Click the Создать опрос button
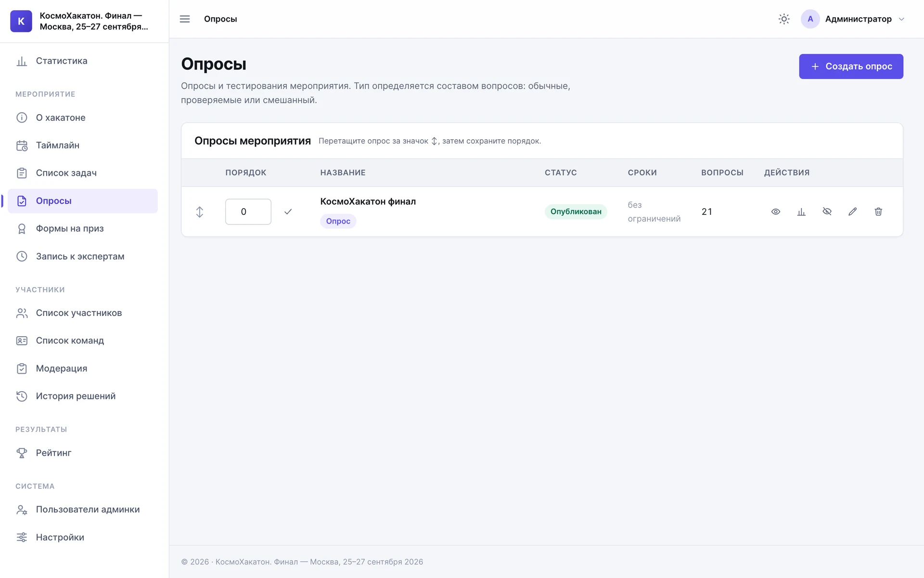This screenshot has width=924, height=578. 851,66
